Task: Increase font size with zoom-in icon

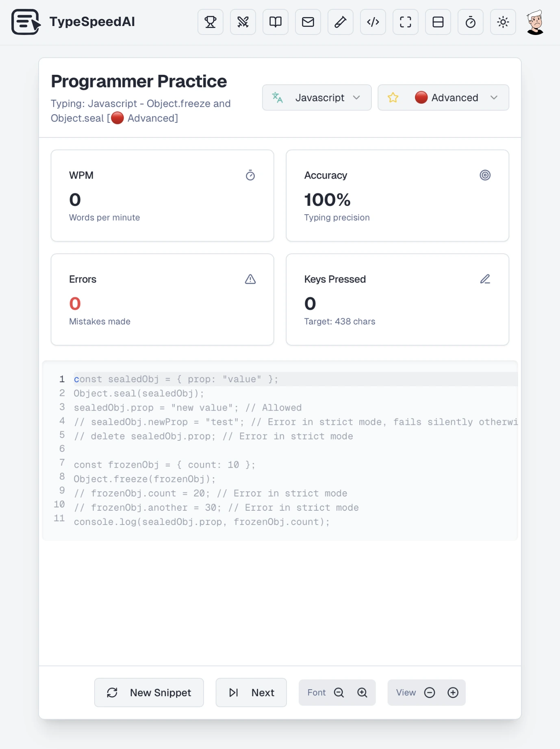Action: point(362,692)
